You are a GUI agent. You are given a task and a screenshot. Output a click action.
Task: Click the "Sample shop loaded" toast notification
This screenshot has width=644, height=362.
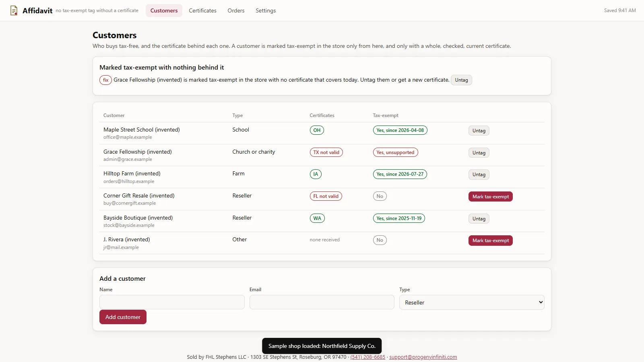click(322, 346)
